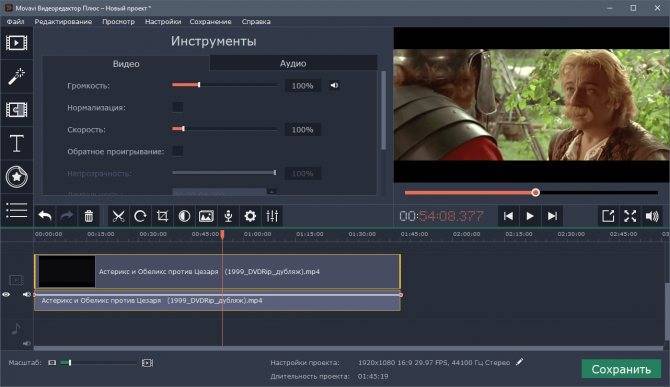Enable the Нормализация checkbox
The height and width of the screenshot is (387, 670).
click(x=178, y=107)
